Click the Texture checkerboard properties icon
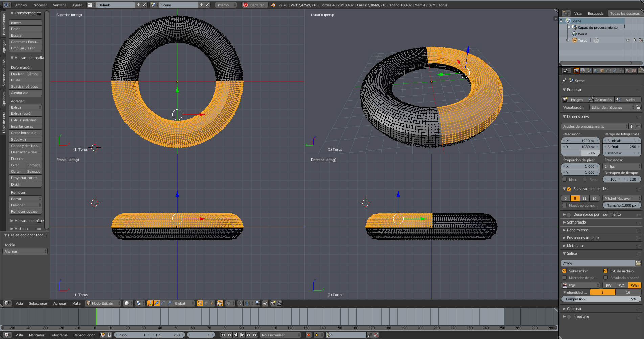Image resolution: width=644 pixels, height=339 pixels. tap(634, 71)
